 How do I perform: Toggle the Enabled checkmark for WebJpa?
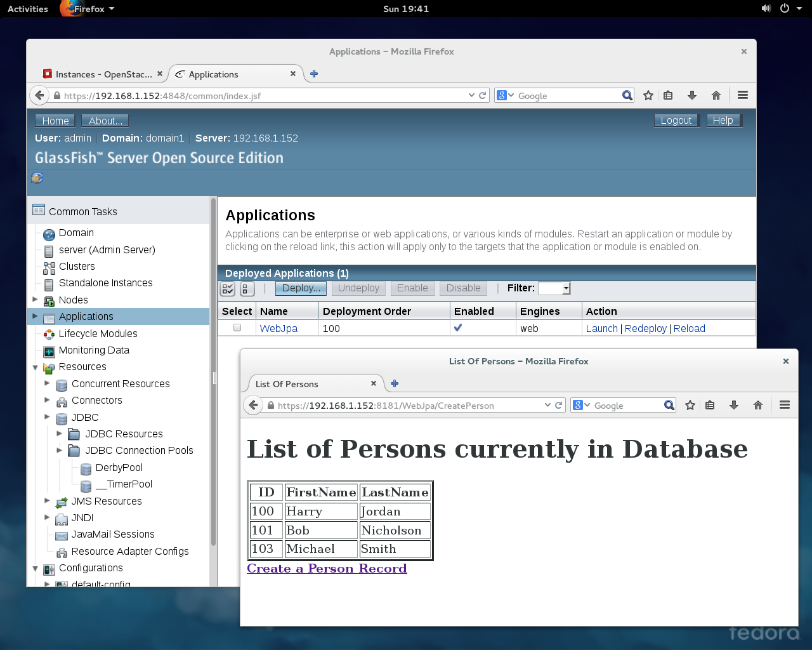(458, 328)
